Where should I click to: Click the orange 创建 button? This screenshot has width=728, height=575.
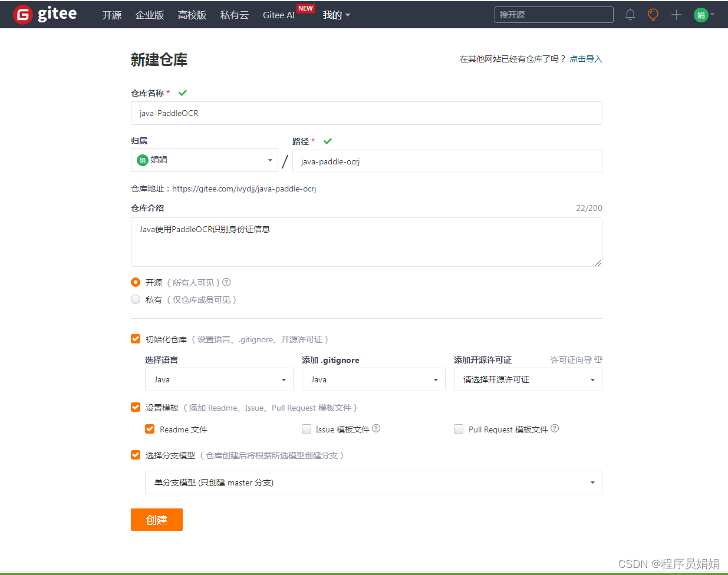point(157,520)
